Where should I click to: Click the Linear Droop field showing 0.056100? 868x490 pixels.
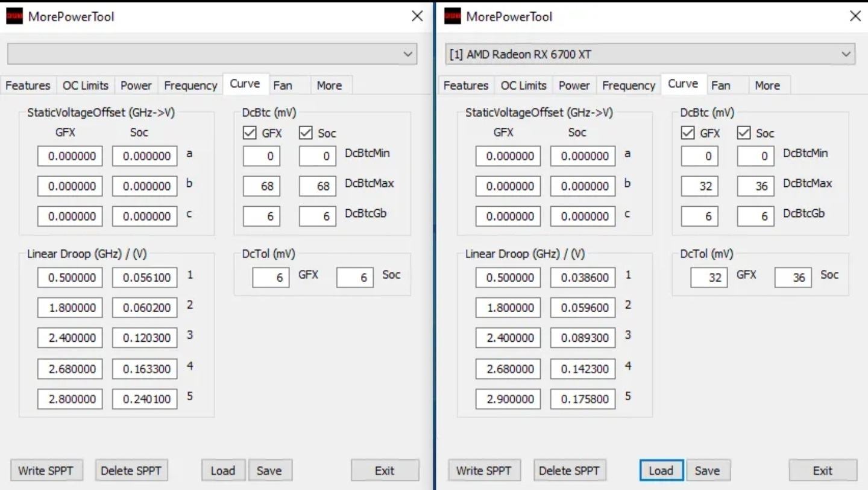145,278
